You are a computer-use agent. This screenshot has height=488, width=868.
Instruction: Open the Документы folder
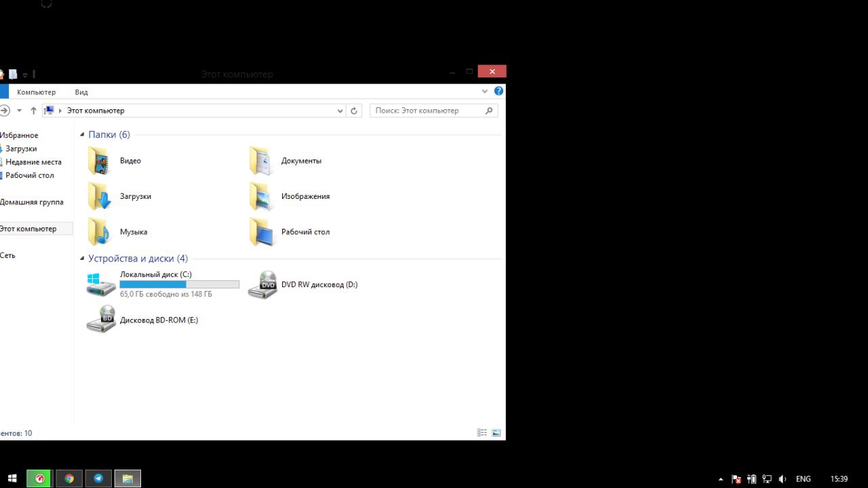pyautogui.click(x=285, y=161)
